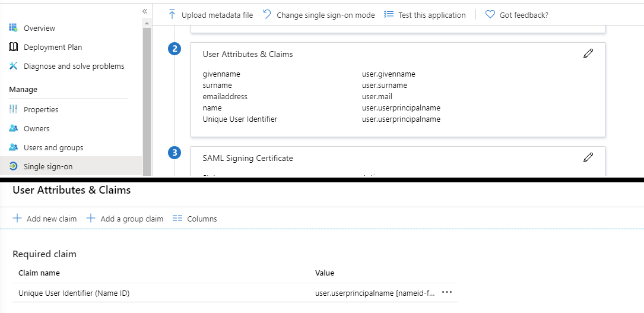Edit SAML Signing Certificate with pencil icon
Image resolution: width=644 pixels, height=313 pixels.
tap(588, 157)
